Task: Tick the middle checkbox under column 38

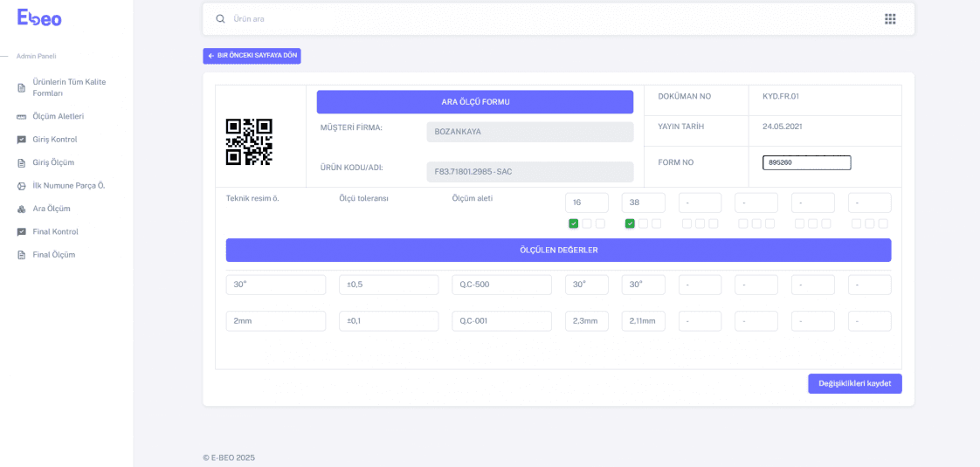Action: click(643, 223)
